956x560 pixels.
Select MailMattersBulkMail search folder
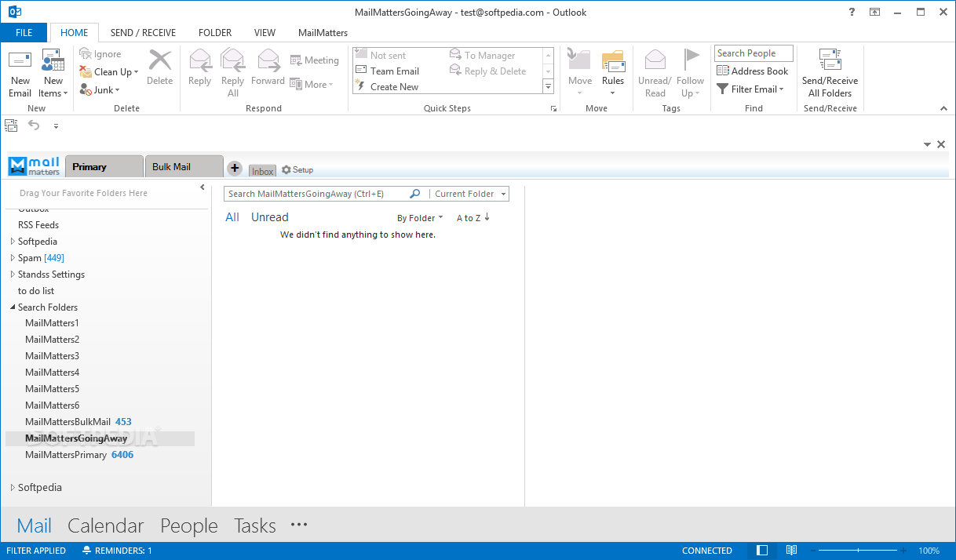coord(78,422)
